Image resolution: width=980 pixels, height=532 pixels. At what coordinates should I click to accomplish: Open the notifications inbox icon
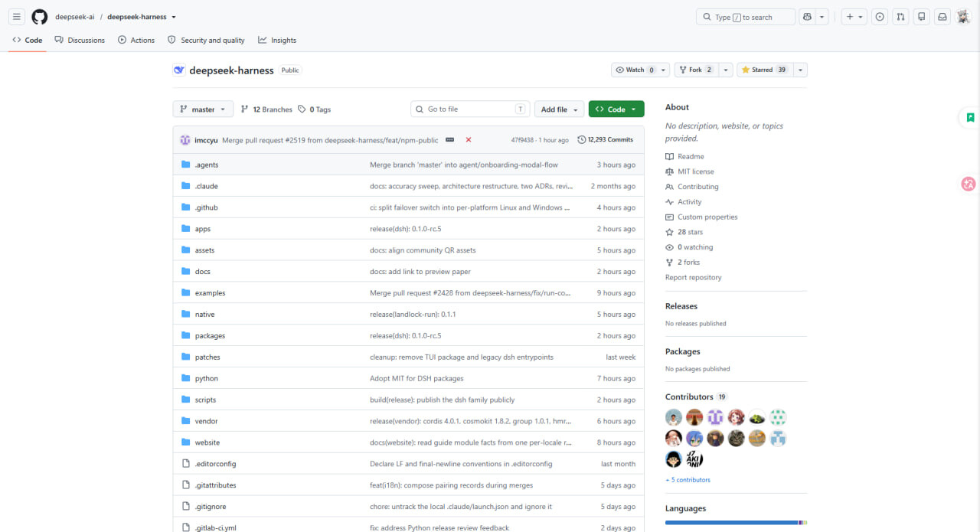(x=942, y=17)
